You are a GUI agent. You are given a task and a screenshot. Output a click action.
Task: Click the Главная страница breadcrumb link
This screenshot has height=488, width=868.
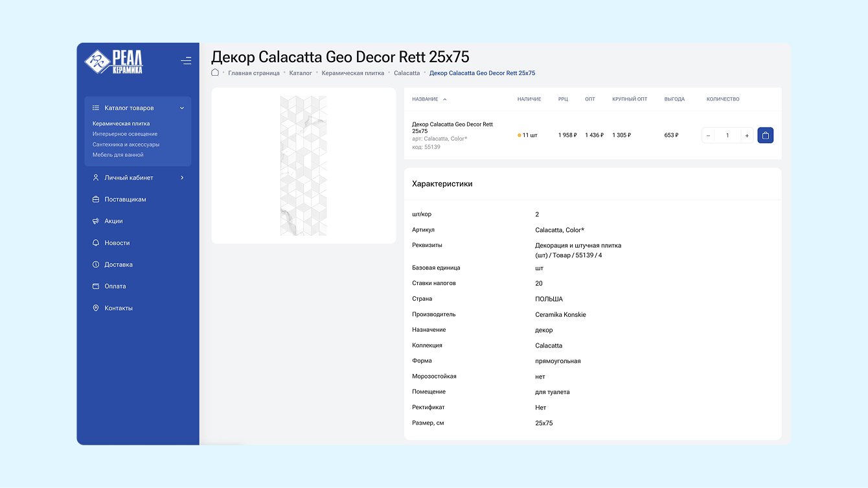pyautogui.click(x=254, y=73)
